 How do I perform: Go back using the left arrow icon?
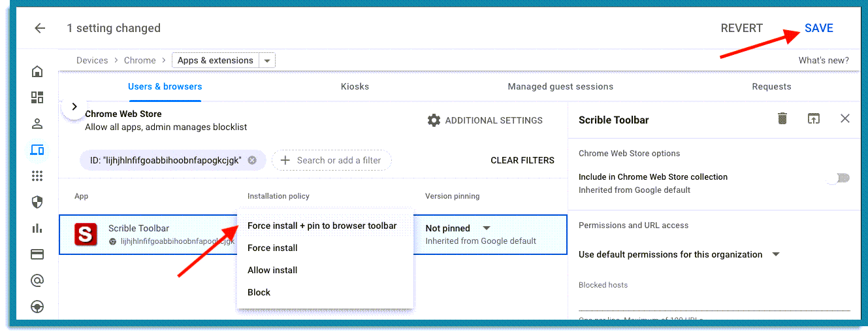click(40, 28)
